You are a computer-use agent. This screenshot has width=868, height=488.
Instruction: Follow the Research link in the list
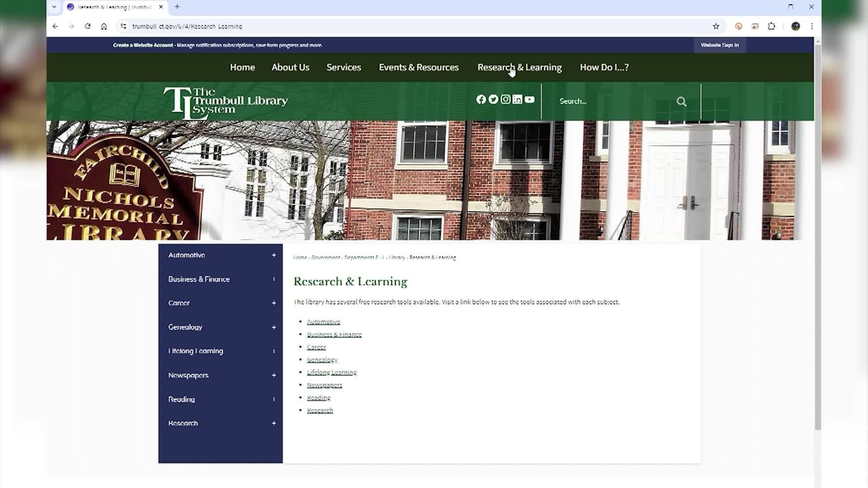pyautogui.click(x=320, y=410)
